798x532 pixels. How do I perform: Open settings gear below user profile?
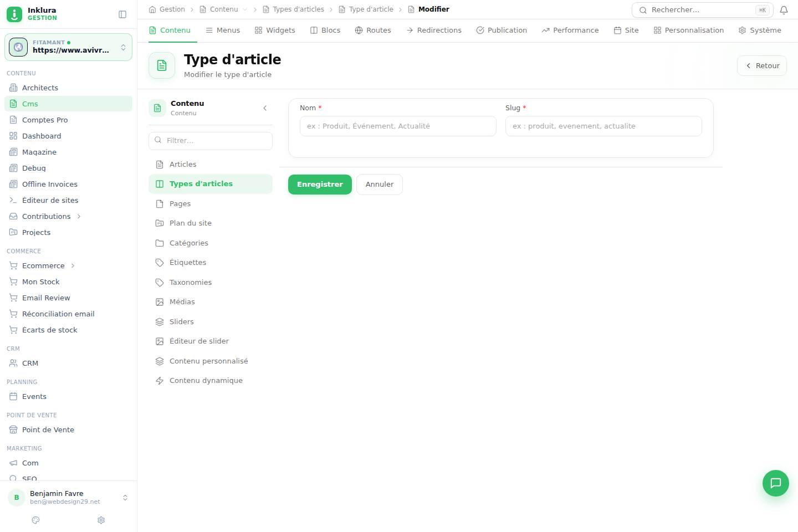point(101,520)
